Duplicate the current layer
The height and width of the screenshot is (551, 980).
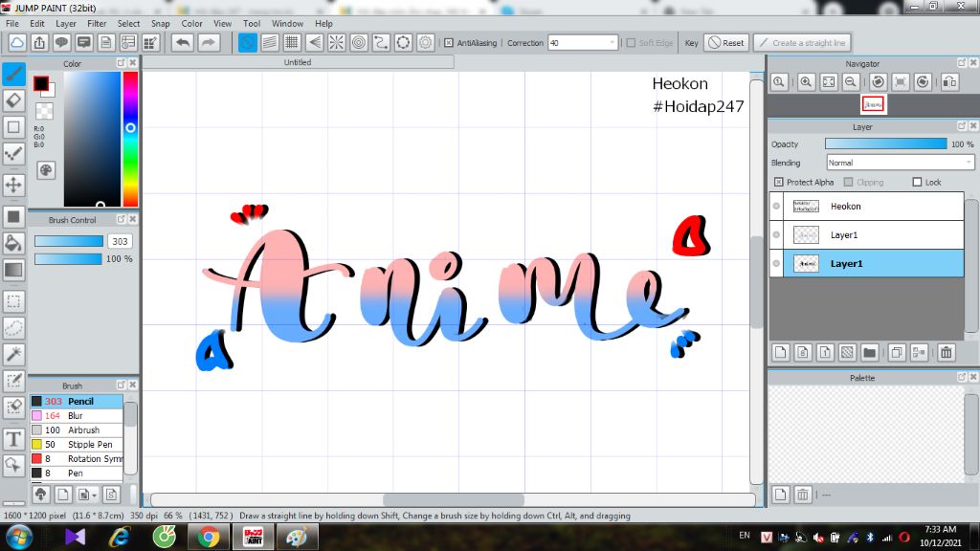(896, 352)
